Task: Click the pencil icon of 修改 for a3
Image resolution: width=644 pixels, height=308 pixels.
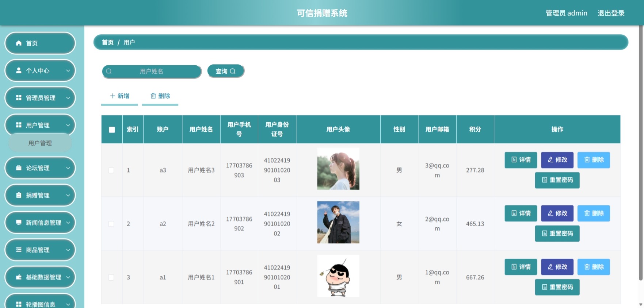Action: click(x=550, y=160)
